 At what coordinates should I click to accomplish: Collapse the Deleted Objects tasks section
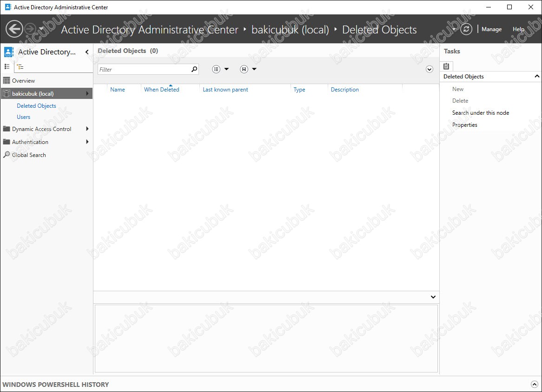pos(536,76)
